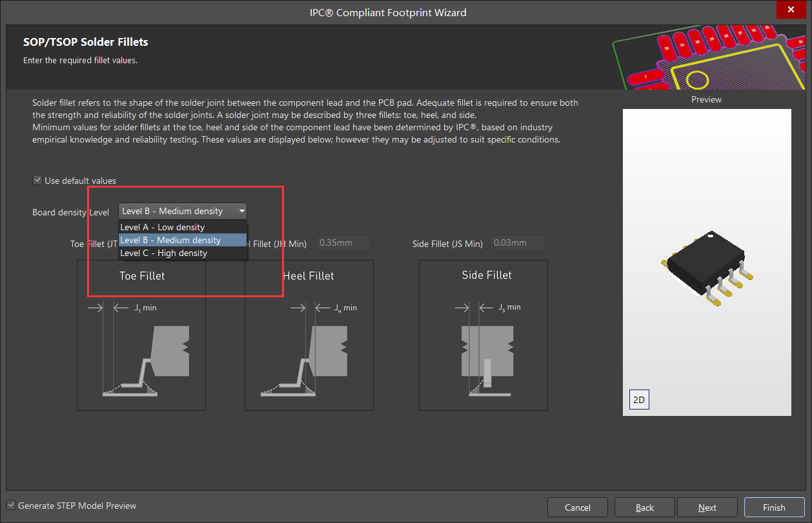Click the Toe Fillet diagram

tap(141, 335)
